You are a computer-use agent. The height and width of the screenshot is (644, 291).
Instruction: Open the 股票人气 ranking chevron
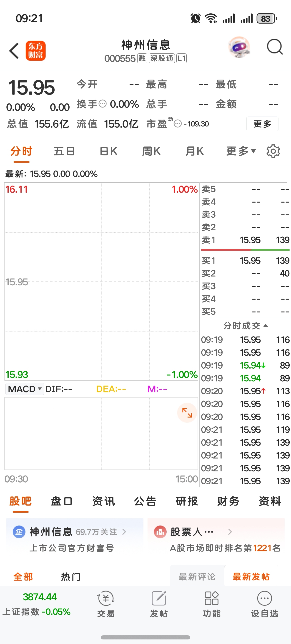[230, 532]
